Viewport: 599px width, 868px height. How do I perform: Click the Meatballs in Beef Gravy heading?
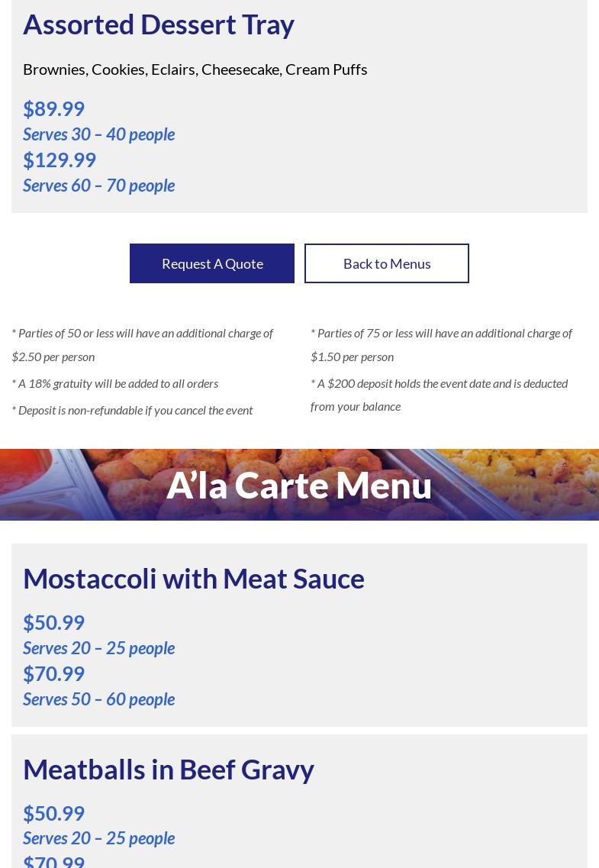[x=169, y=769]
